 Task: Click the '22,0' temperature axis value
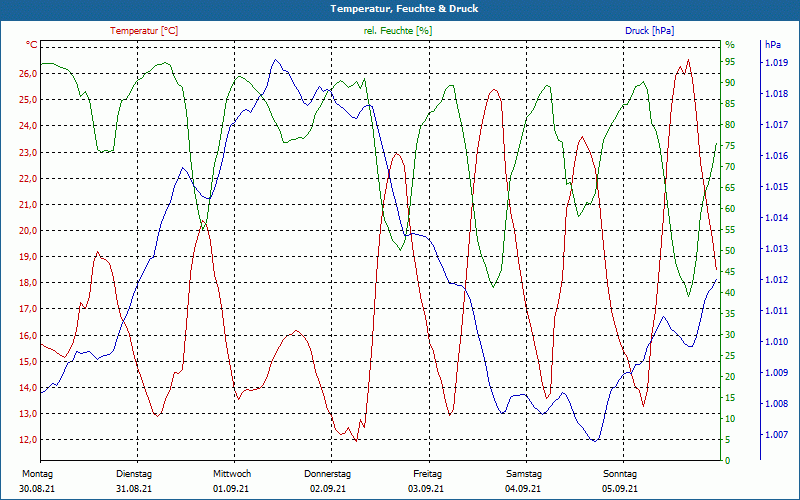[28, 178]
